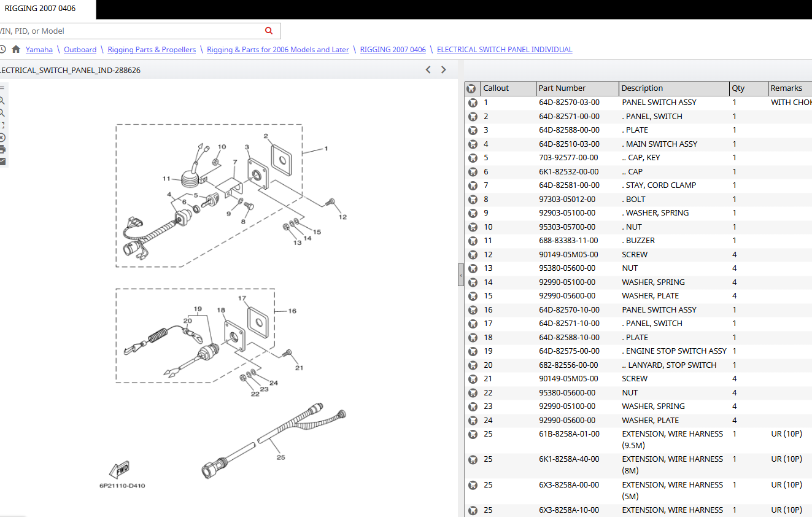Select part number 92903-05100-00
Screen dimensions: 812x517
[567, 213]
